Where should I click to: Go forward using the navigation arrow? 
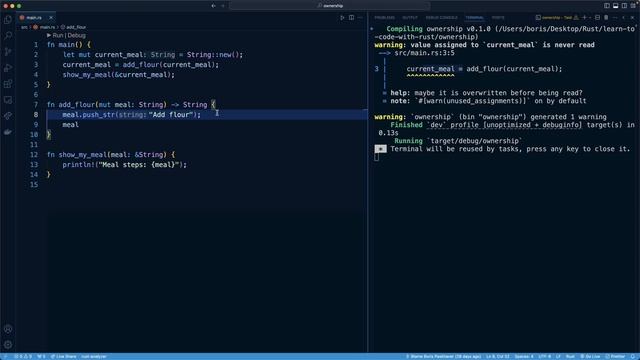[223, 6]
